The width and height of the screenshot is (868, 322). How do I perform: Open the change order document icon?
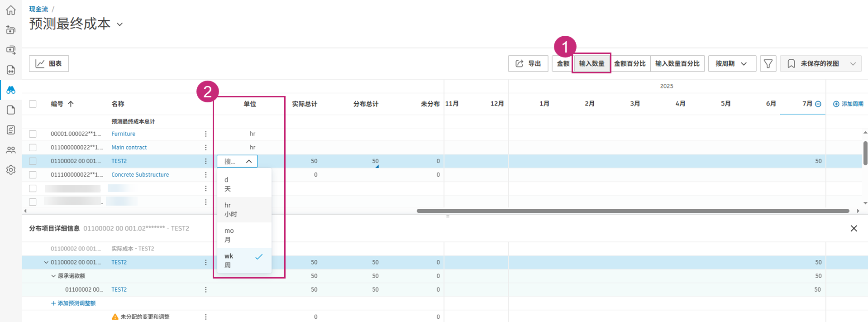(11, 70)
